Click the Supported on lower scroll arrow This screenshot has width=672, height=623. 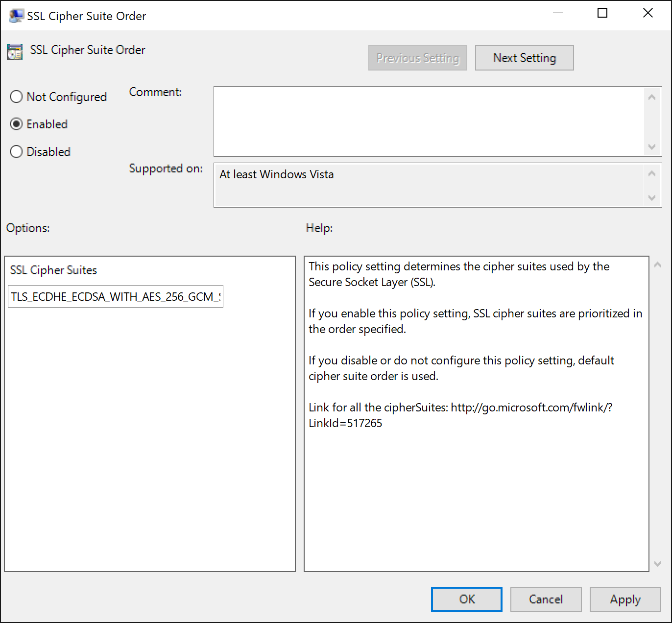point(651,198)
